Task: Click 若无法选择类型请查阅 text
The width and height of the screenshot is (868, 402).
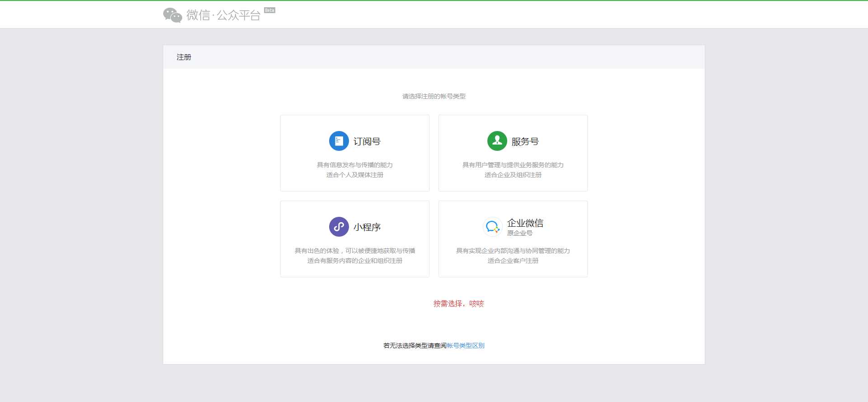Action: click(415, 346)
